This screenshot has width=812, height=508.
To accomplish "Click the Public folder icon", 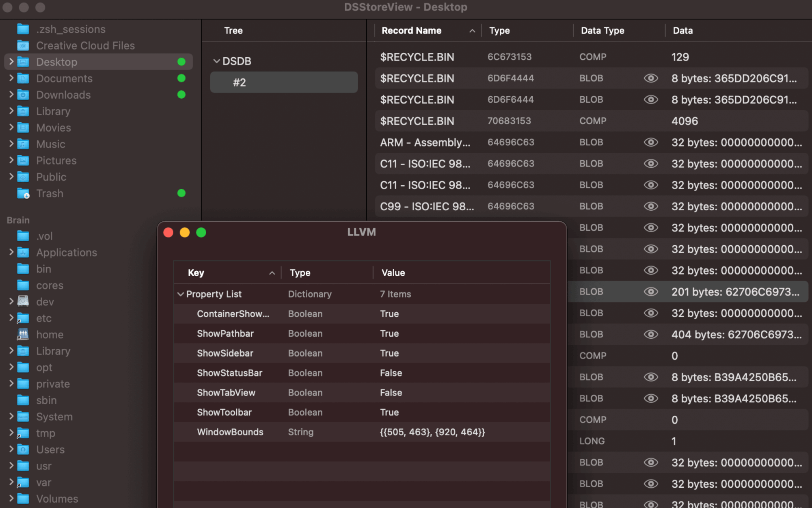I will [23, 177].
